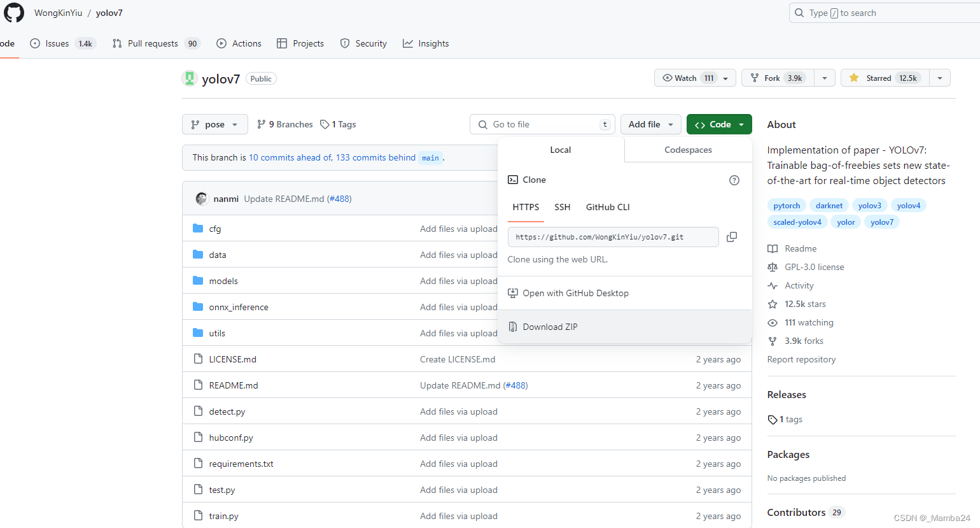
Task: Open the utils folder
Action: (217, 333)
